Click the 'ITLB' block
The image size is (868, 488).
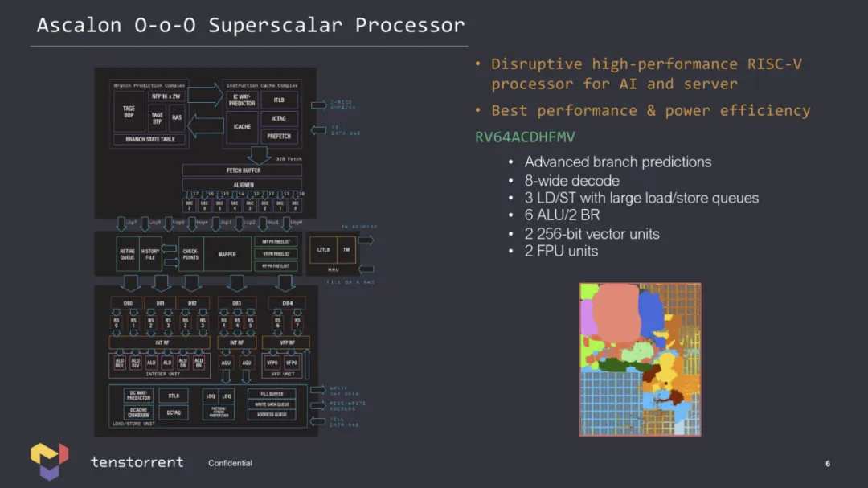pyautogui.click(x=278, y=100)
